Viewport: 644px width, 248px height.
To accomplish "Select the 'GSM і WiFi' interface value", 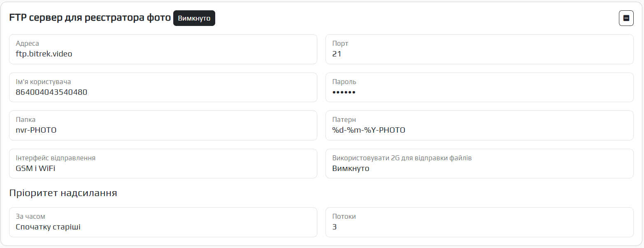I will (x=35, y=168).
